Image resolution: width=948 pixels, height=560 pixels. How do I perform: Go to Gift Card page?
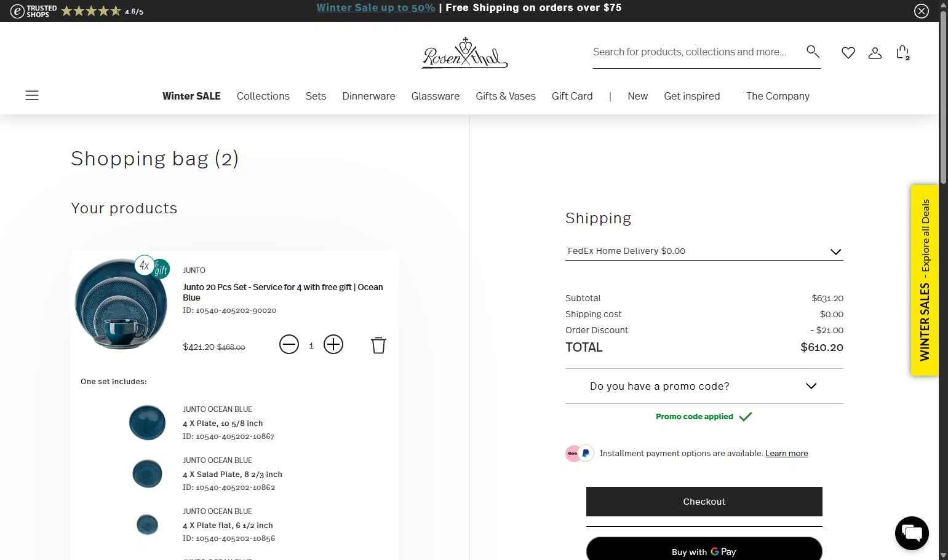tap(572, 96)
